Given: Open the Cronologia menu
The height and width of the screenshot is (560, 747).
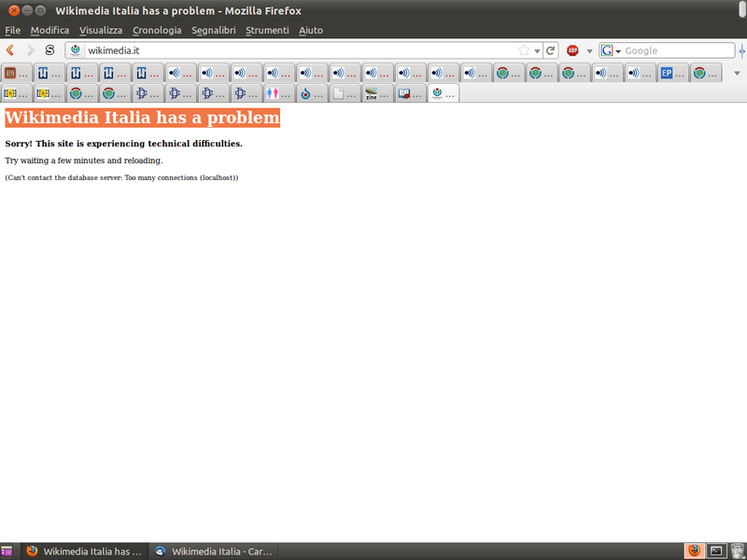Looking at the screenshot, I should pyautogui.click(x=157, y=30).
